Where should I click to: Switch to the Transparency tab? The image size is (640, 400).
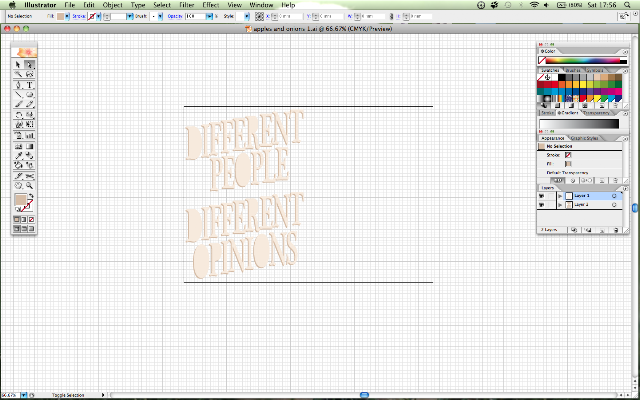596,113
